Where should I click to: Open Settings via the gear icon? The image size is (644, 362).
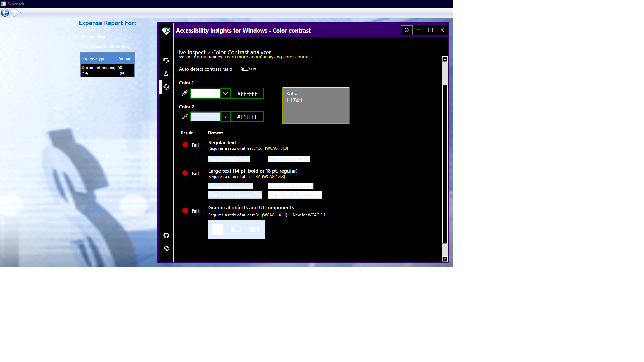(166, 249)
